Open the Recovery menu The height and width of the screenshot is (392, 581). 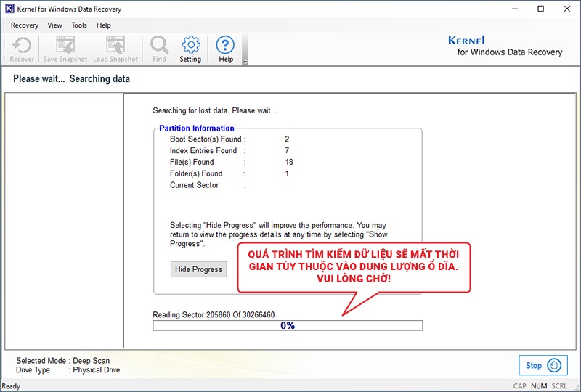pos(25,25)
